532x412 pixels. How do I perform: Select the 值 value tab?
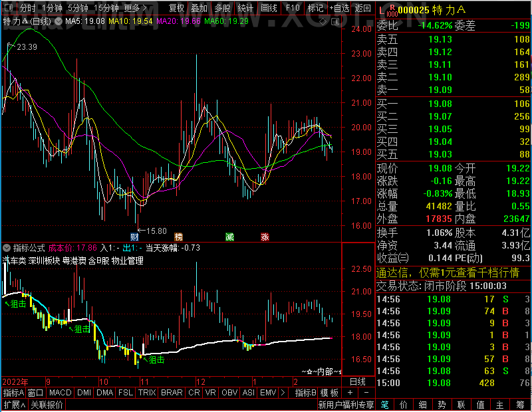point(480,405)
